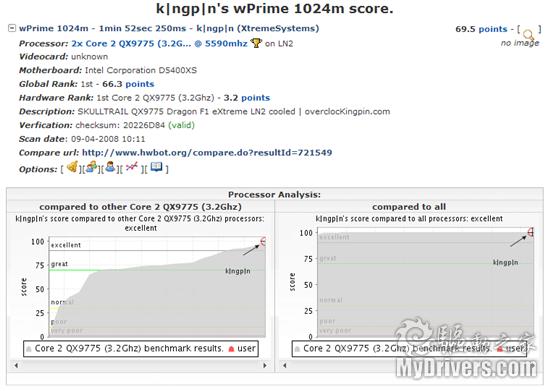Collapse the wPrime 1024m result entry
The width and height of the screenshot is (550, 391).
12,28
